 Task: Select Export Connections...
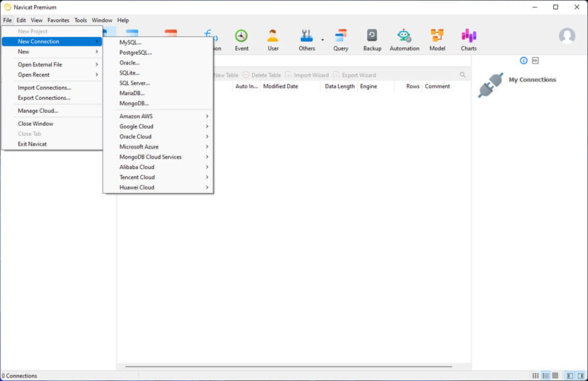click(x=52, y=98)
